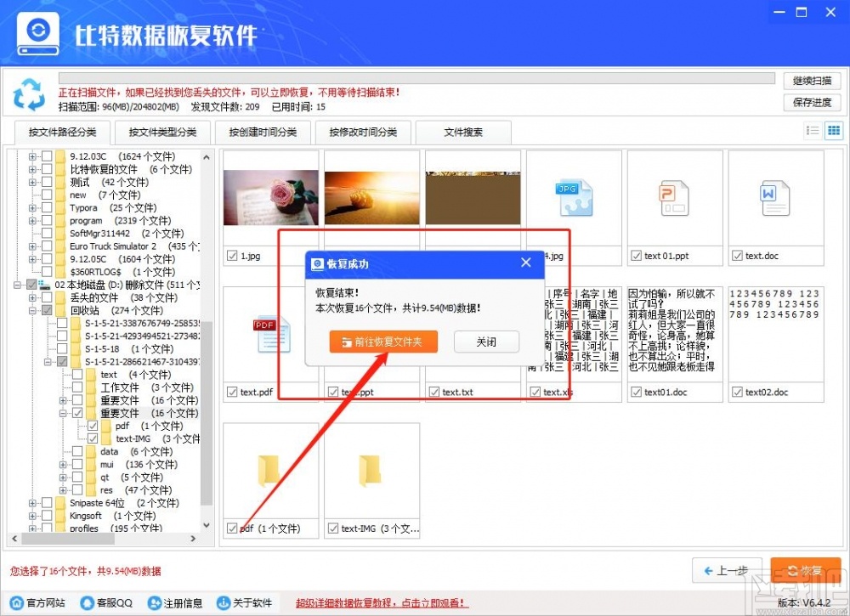Expand the Typora folder node
850x616 pixels.
pyautogui.click(x=31, y=207)
